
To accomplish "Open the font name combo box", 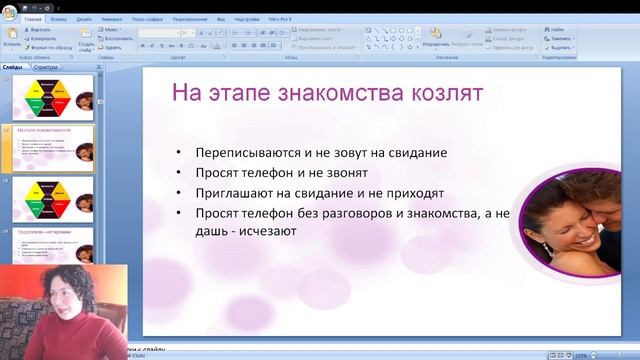I will [159, 33].
